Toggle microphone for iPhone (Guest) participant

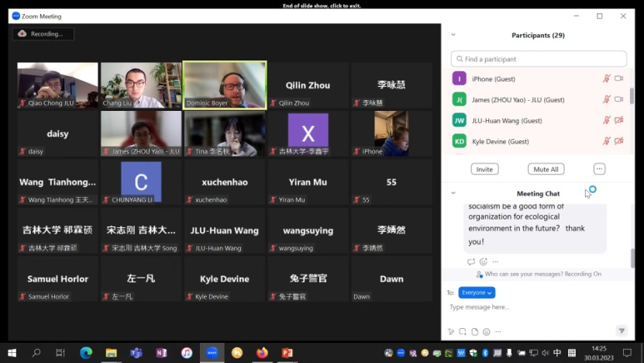[x=607, y=79]
